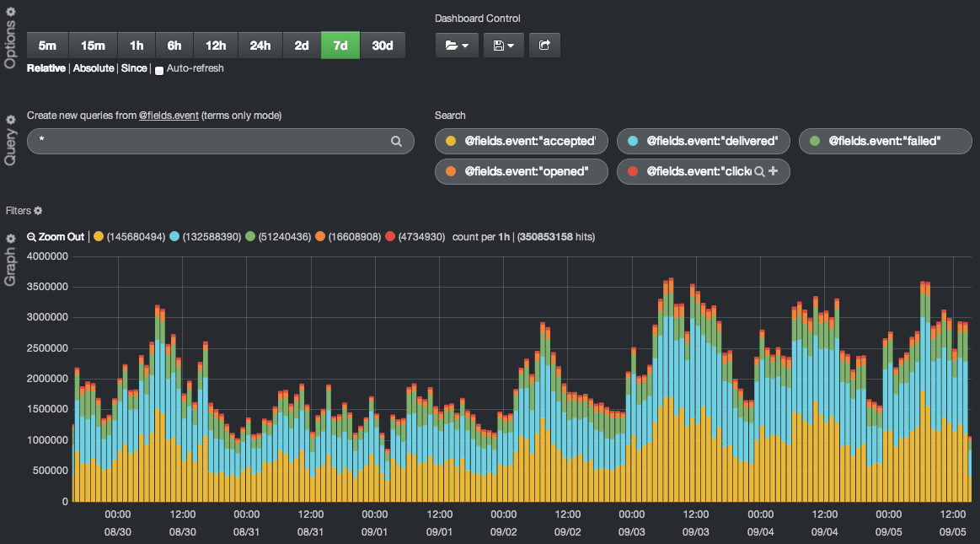Image resolution: width=980 pixels, height=544 pixels.
Task: Toggle the Auto-refresh checkbox
Action: (159, 70)
